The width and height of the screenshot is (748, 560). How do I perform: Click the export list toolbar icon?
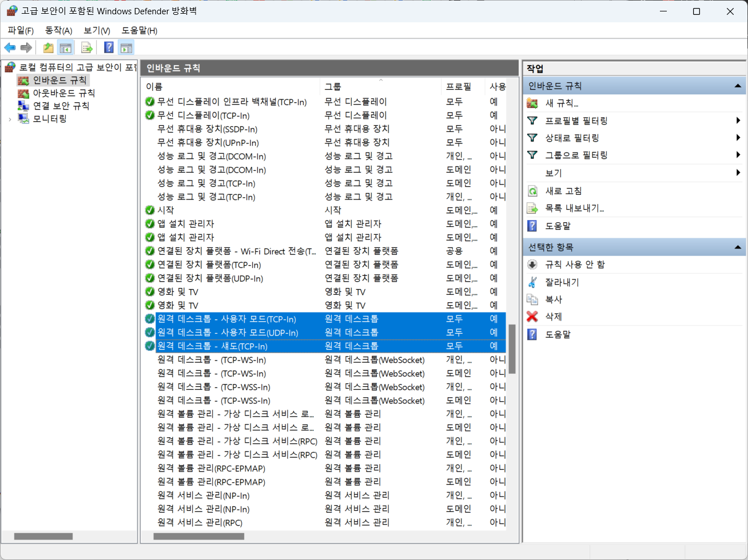click(x=86, y=48)
